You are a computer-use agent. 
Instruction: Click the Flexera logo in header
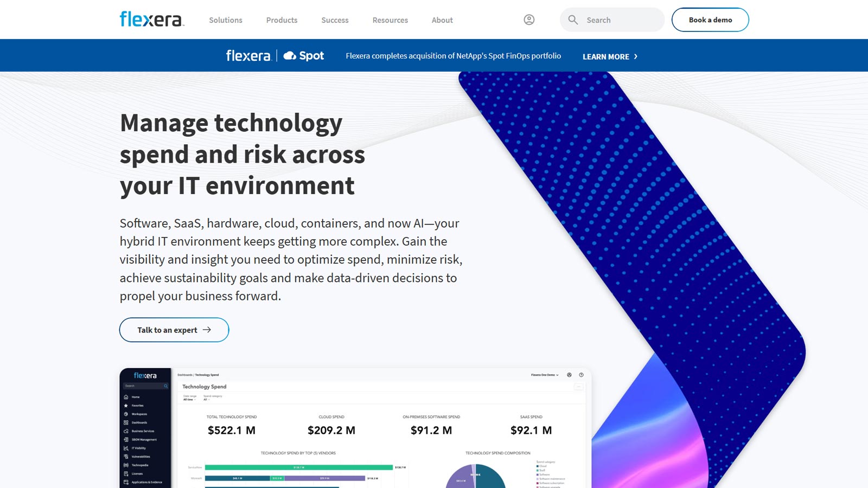point(152,20)
